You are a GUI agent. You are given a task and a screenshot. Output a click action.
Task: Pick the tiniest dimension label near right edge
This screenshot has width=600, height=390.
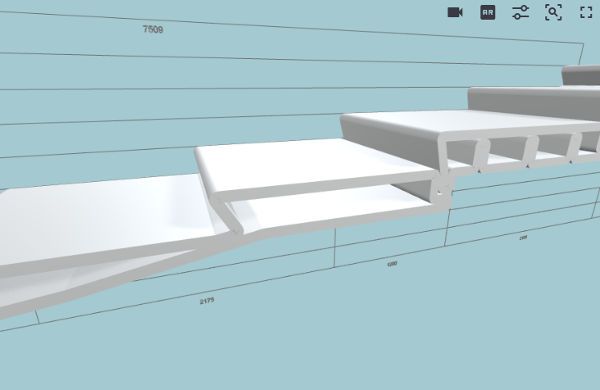coord(523,238)
